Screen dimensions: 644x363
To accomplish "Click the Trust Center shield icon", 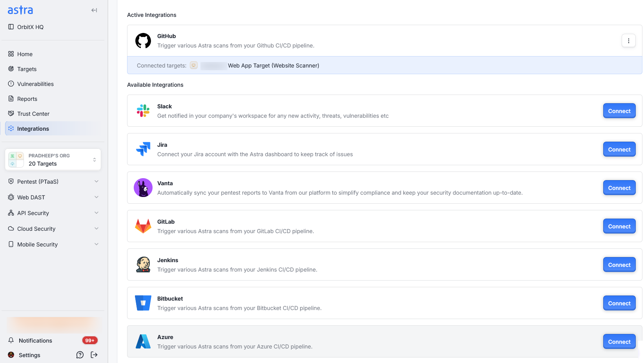I will click(x=11, y=113).
